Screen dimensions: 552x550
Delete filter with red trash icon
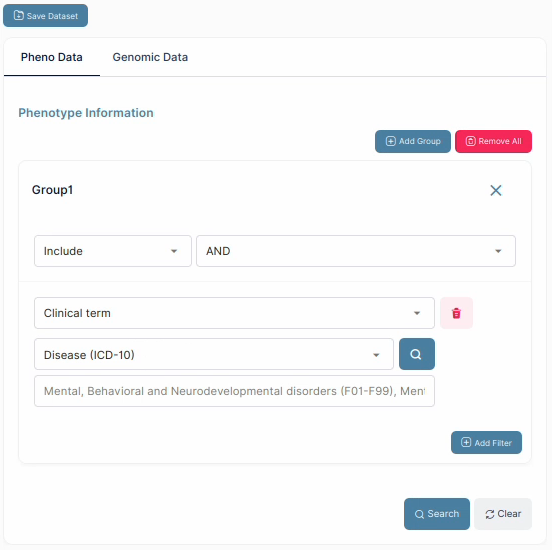(x=456, y=313)
